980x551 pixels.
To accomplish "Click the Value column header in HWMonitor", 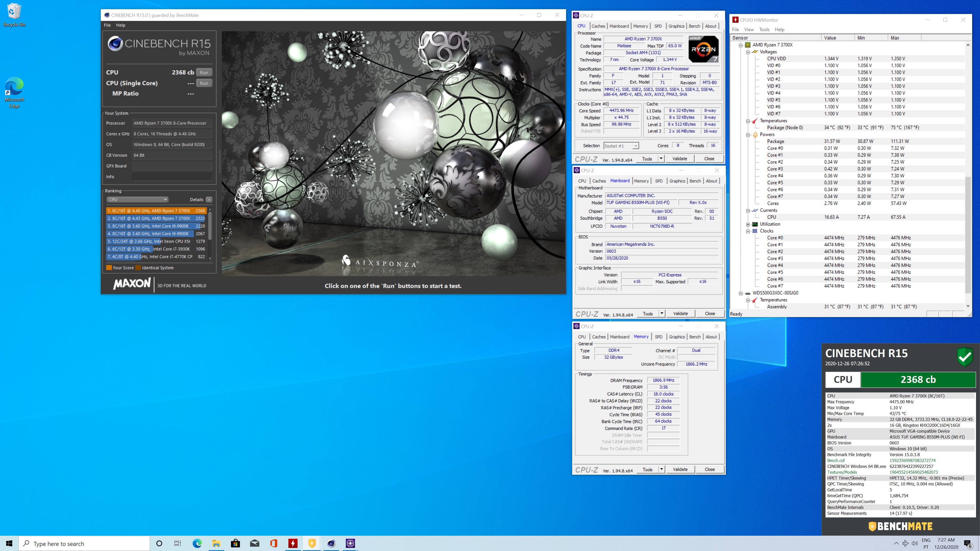I will [837, 38].
